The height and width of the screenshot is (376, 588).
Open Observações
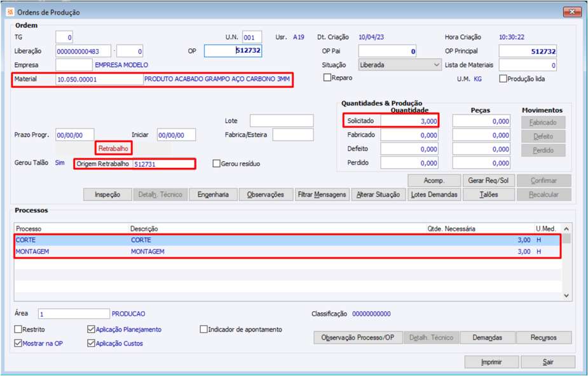266,195
